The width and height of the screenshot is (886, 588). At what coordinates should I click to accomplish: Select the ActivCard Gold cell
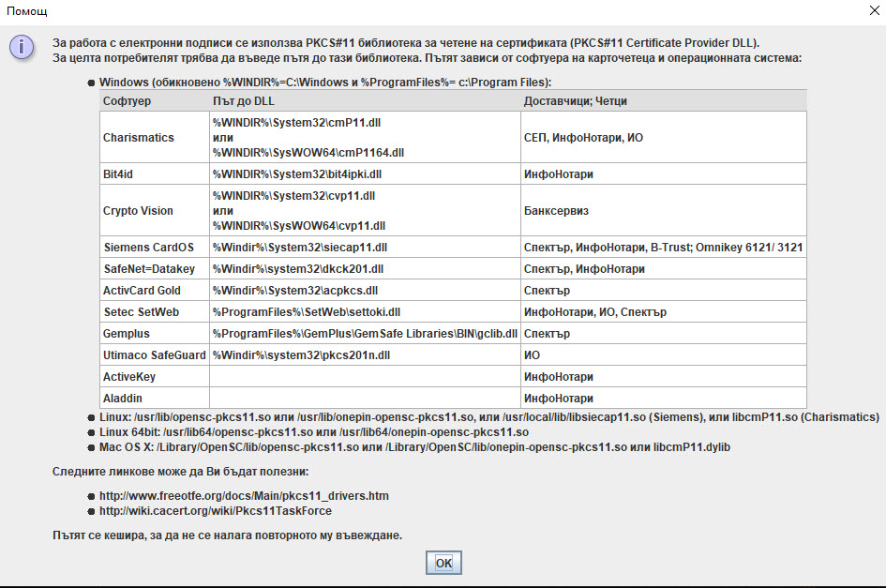click(155, 290)
